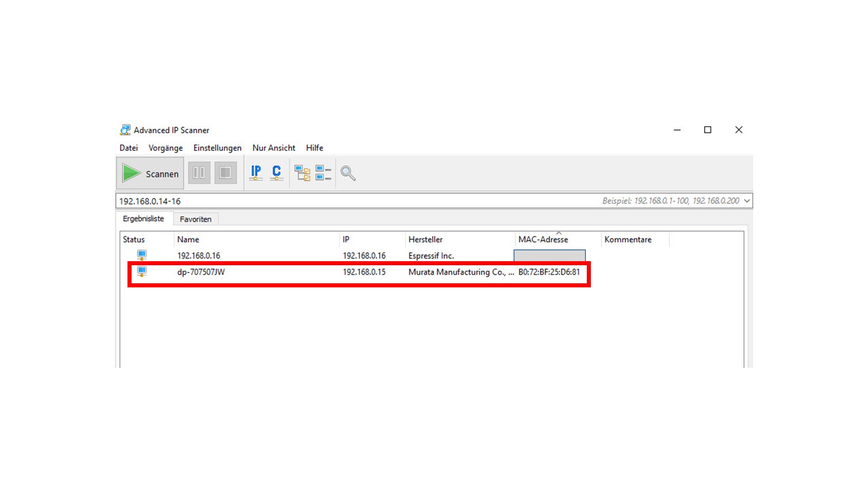Click the IP cell 192.168.0.15
This screenshot has width=868, height=488.
click(364, 272)
